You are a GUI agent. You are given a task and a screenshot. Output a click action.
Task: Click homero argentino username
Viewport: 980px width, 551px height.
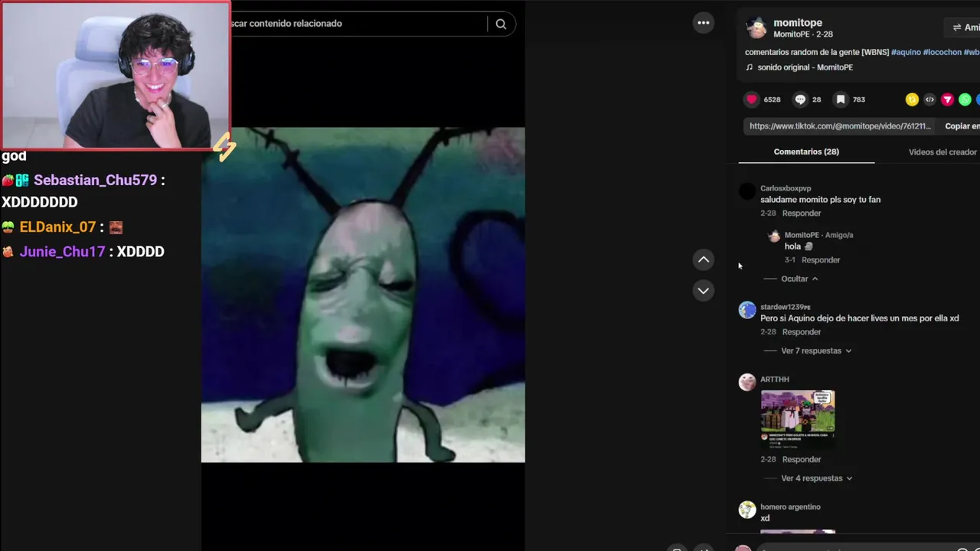coord(790,507)
